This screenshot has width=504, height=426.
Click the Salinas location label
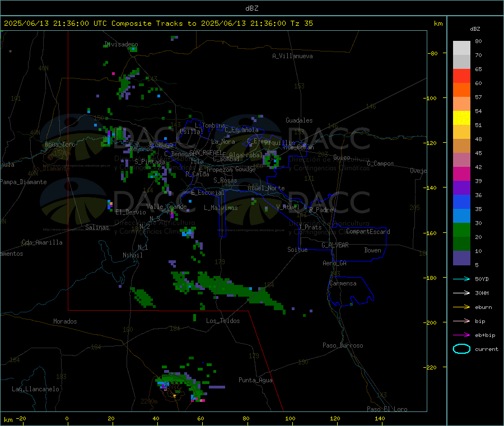tap(97, 227)
